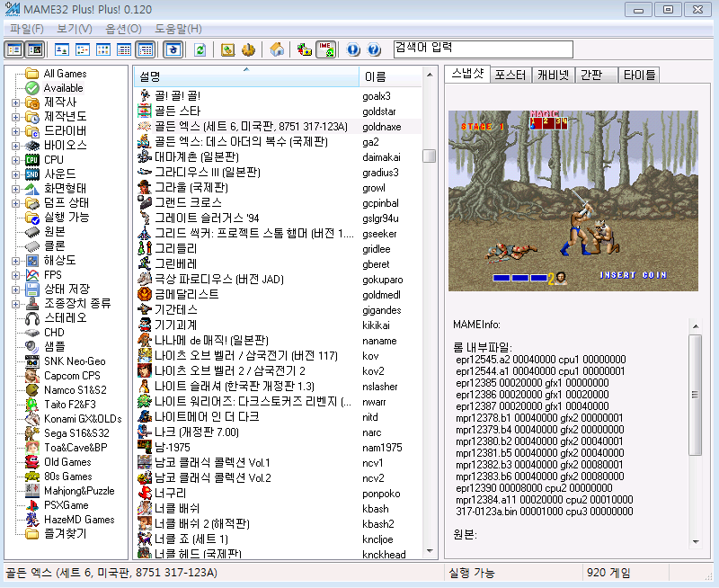Image resolution: width=719 pixels, height=588 pixels.
Task: Expand the 덤프 상태 folder node
Action: click(x=15, y=203)
